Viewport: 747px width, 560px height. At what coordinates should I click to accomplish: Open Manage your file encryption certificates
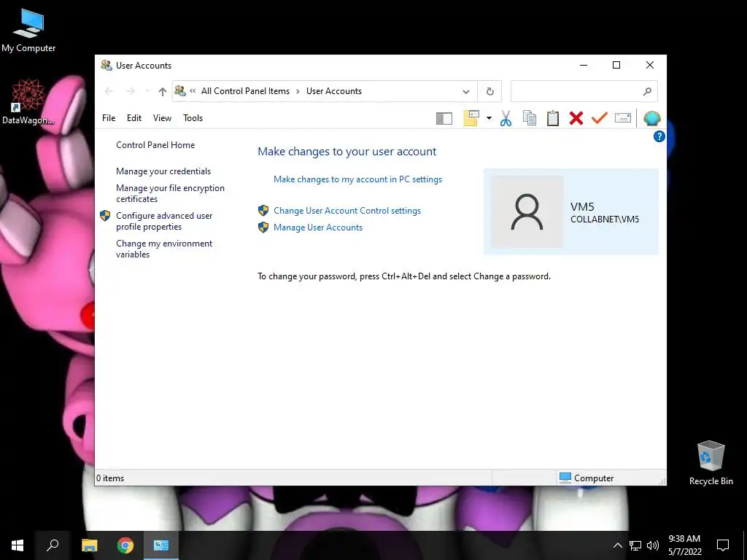pos(170,193)
